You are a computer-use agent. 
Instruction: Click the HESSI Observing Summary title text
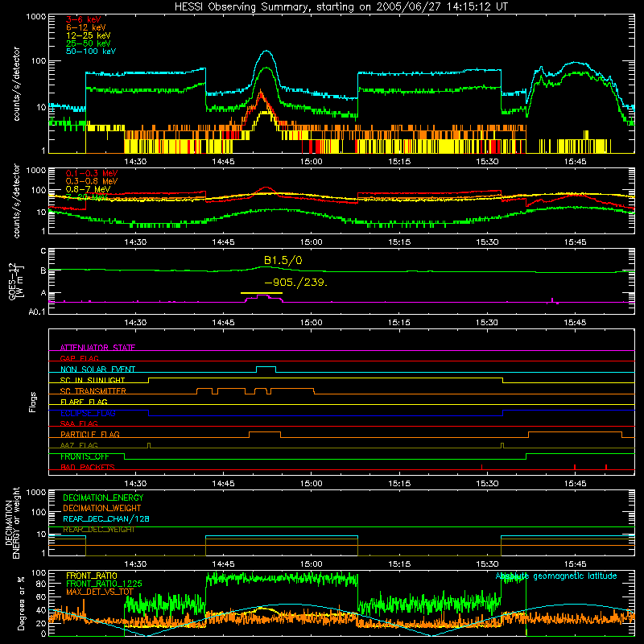(341, 7)
